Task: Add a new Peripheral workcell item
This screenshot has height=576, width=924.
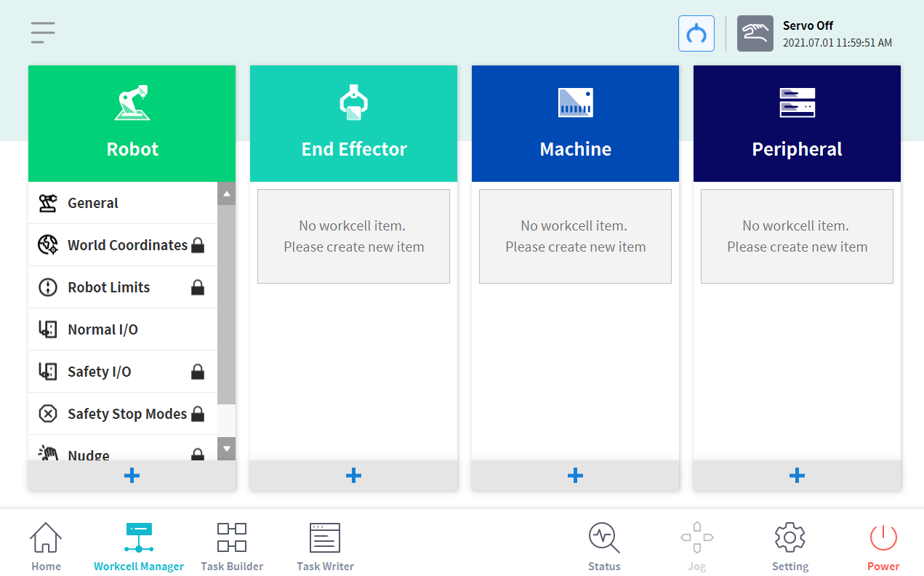Action: 797,476
